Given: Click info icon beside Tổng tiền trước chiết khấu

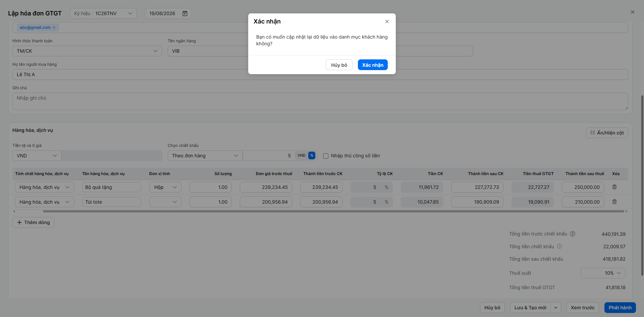Looking at the screenshot, I should pyautogui.click(x=573, y=234).
